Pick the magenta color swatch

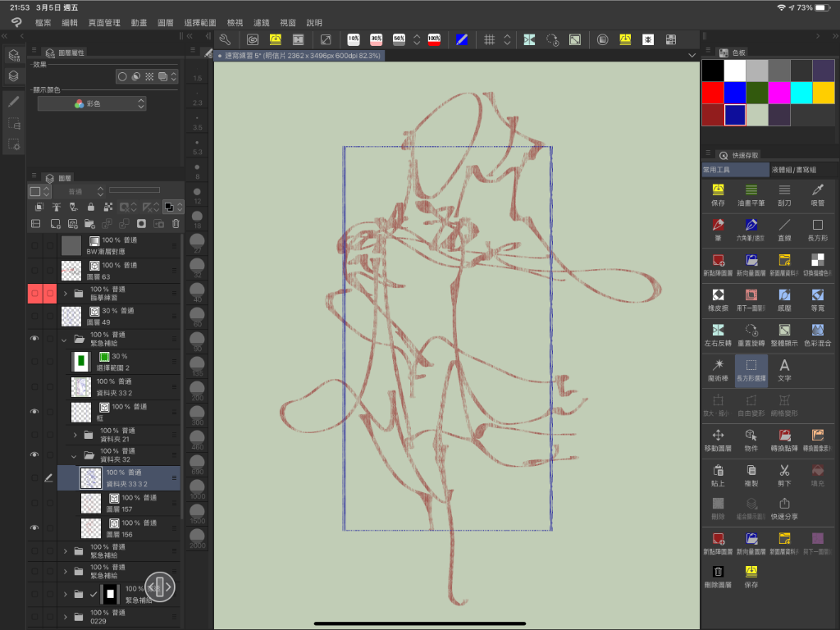pyautogui.click(x=779, y=93)
